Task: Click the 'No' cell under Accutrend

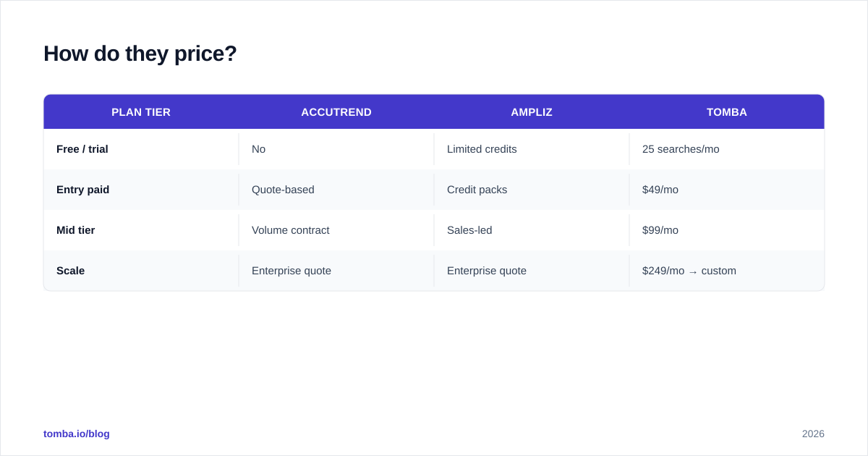Action: point(336,149)
